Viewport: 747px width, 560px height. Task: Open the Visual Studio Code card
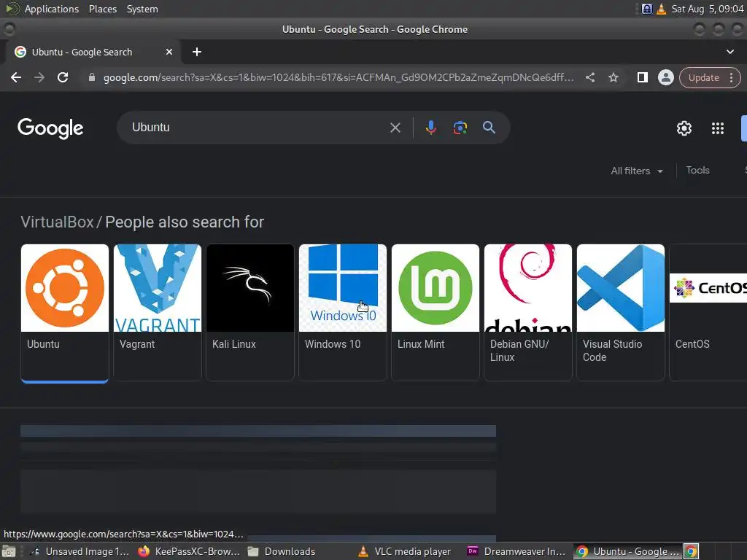[620, 313]
